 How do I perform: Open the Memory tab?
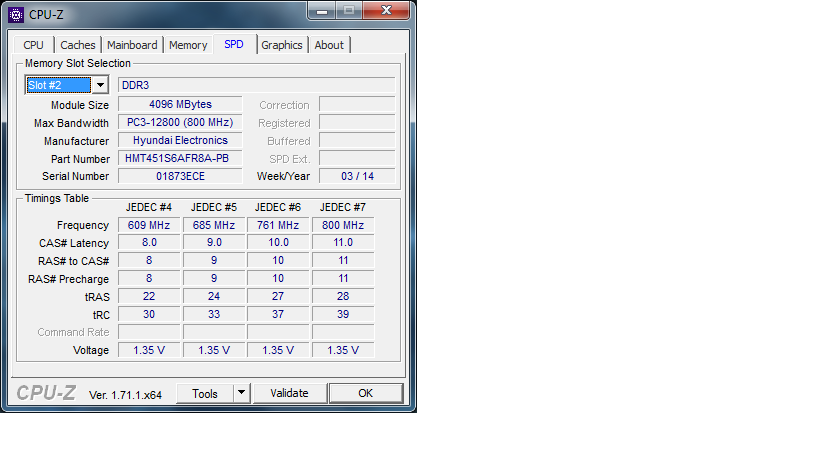(188, 45)
